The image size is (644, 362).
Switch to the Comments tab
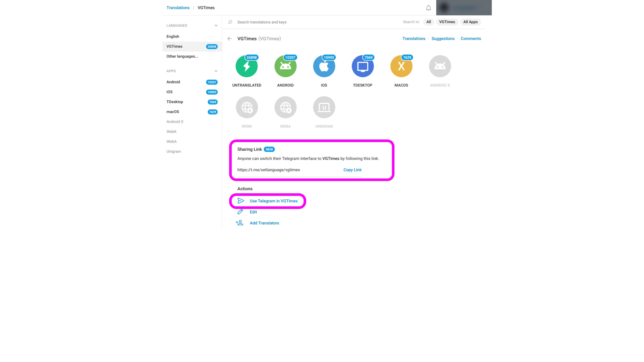pyautogui.click(x=471, y=39)
